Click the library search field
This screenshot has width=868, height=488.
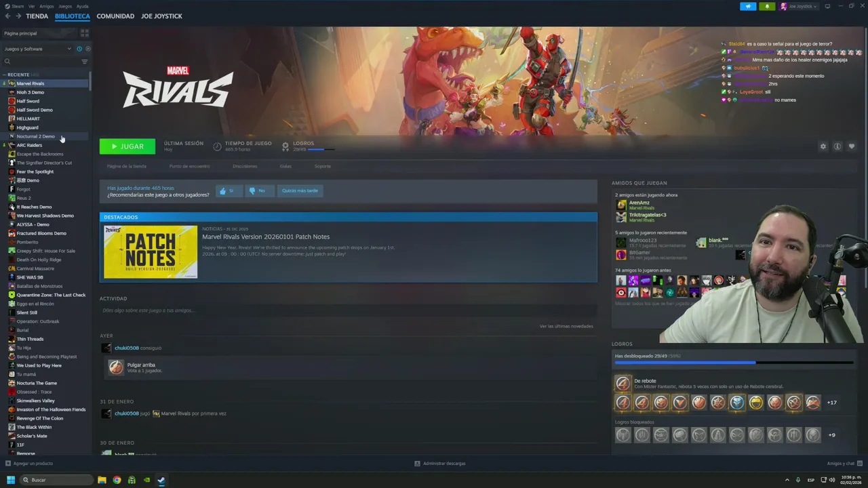41,62
